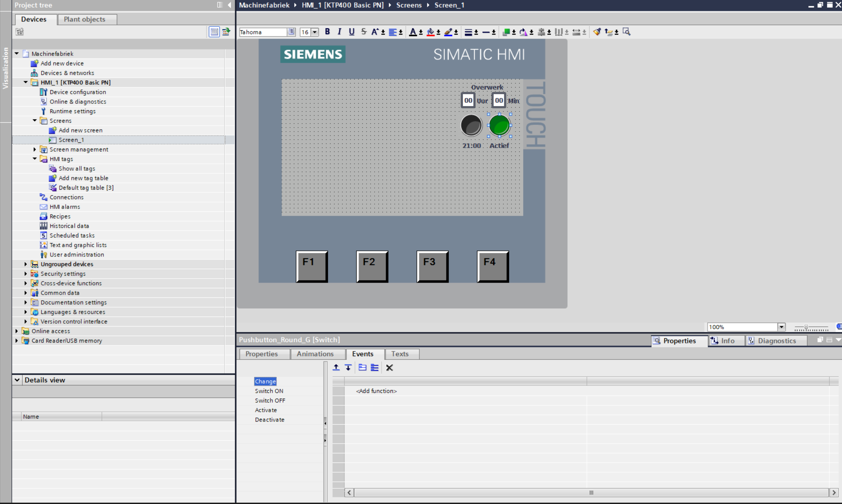Click the format painter icon
Screen dimensions: 842x504
[597, 32]
